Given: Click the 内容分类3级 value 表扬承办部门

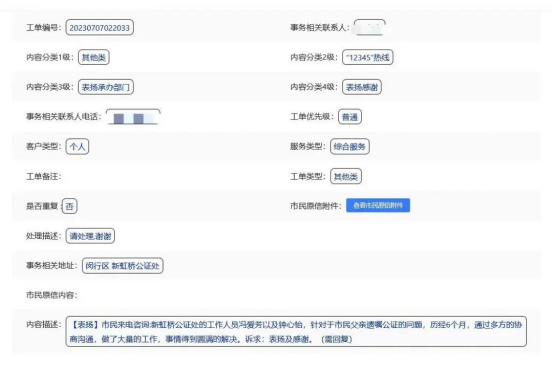Looking at the screenshot, I should pos(106,87).
